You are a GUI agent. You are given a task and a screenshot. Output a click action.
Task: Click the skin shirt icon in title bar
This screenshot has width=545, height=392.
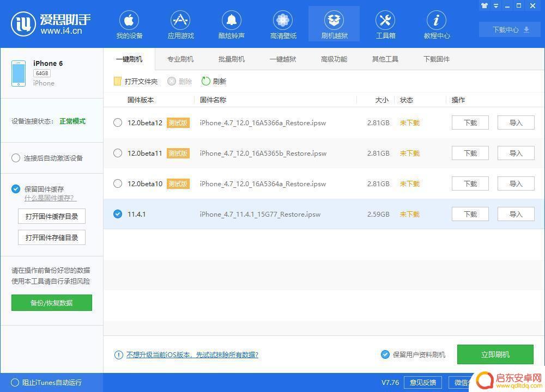pos(484,5)
